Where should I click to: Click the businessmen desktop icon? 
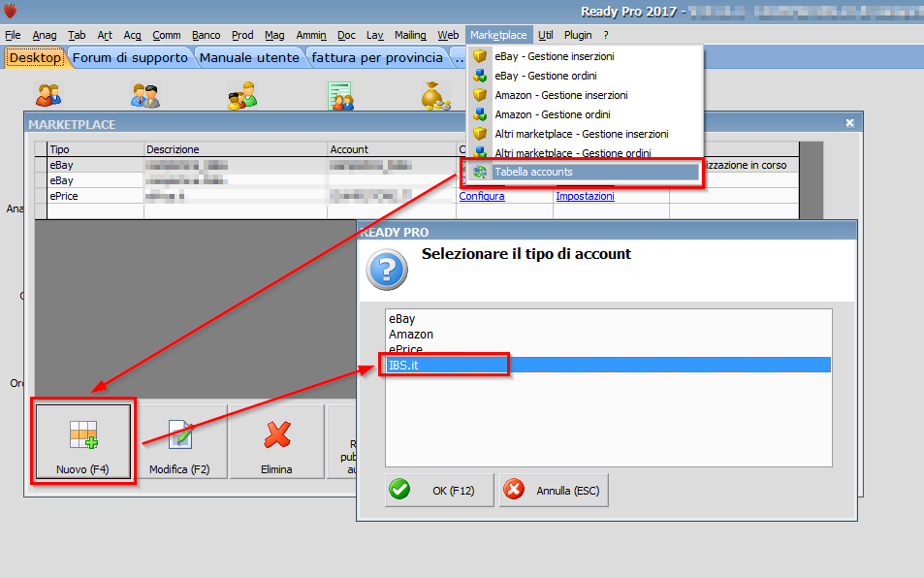145,95
